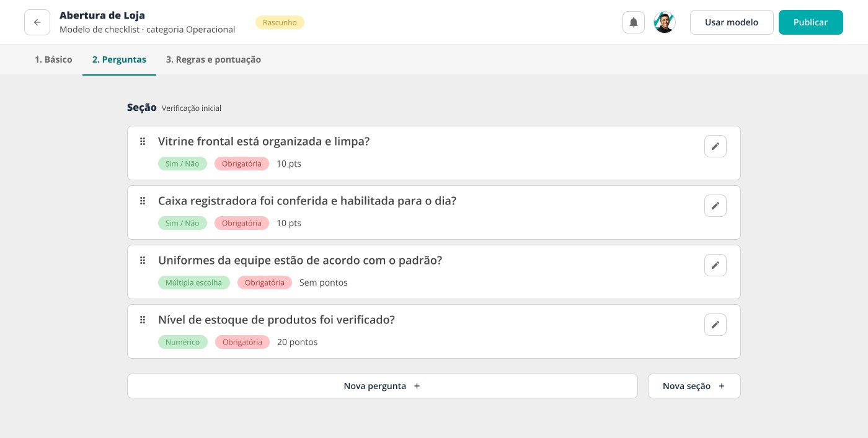Edit the Vitrine frontal question
The width and height of the screenshot is (868, 438).
715,146
